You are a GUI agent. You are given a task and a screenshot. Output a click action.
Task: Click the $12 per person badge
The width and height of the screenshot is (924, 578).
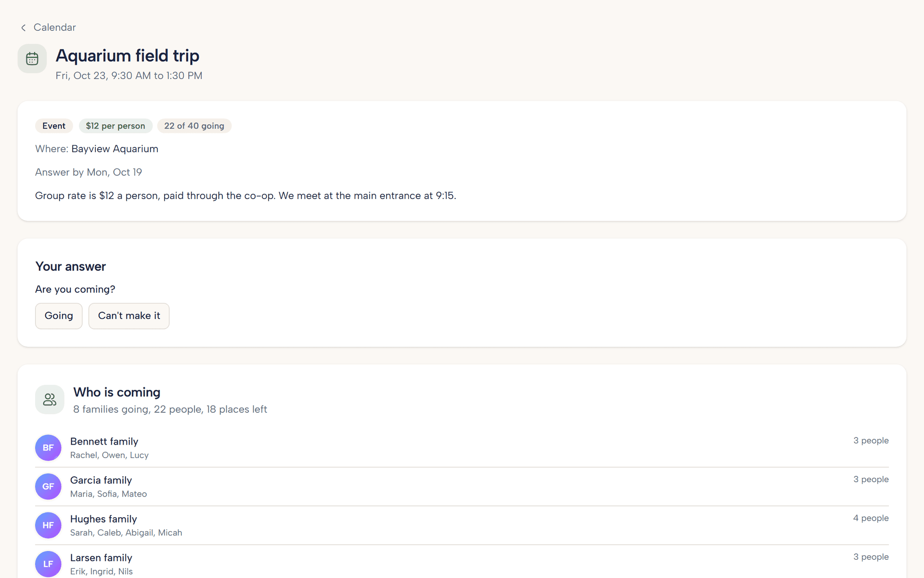point(115,126)
